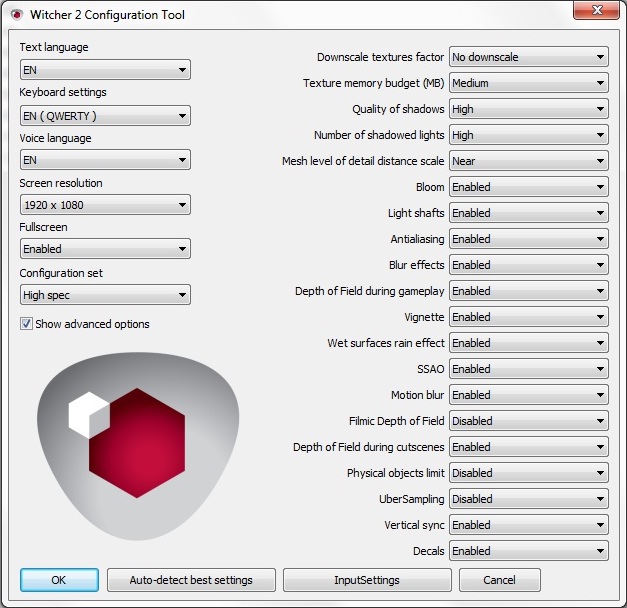Screen dimensions: 627x608
Task: Click the InputSettings button
Action: pyautogui.click(x=367, y=580)
